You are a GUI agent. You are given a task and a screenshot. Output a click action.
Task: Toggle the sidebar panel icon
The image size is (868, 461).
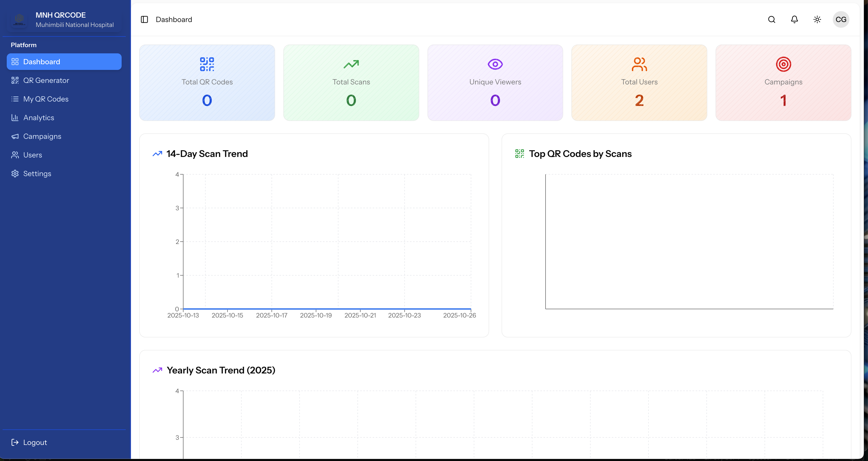144,20
